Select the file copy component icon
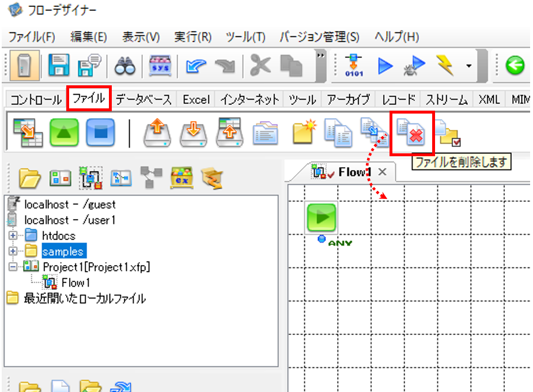Viewport: 533px width, 392px height. pyautogui.click(x=338, y=133)
